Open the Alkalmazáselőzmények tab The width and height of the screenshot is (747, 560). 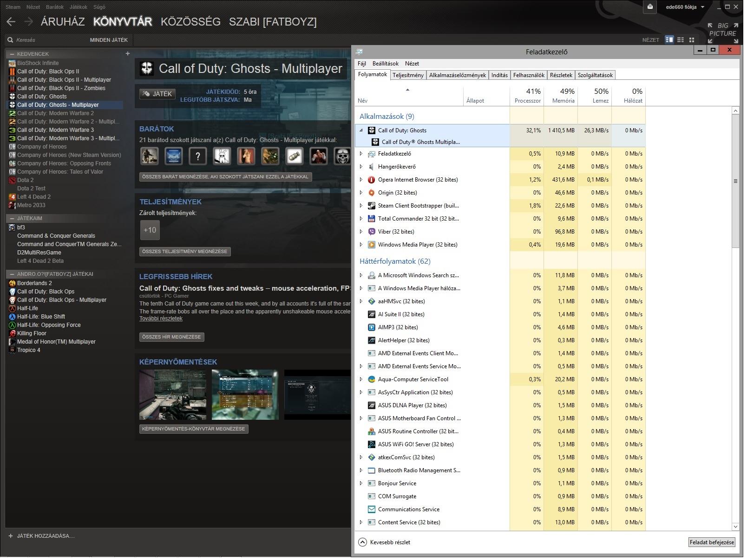pyautogui.click(x=457, y=75)
